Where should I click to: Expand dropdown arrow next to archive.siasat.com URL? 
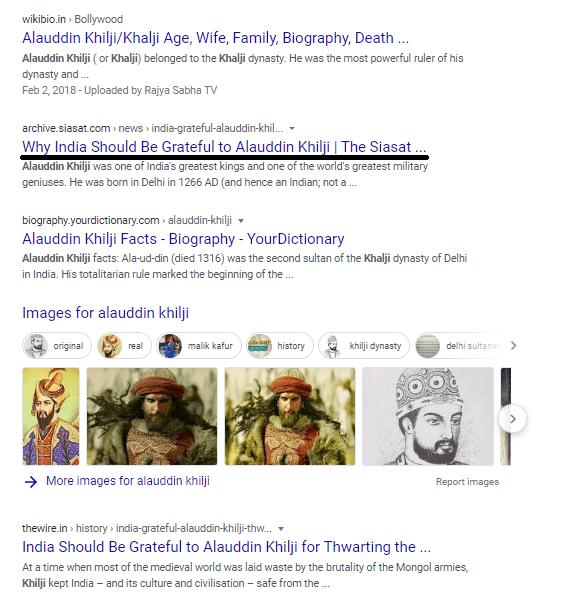[292, 129]
